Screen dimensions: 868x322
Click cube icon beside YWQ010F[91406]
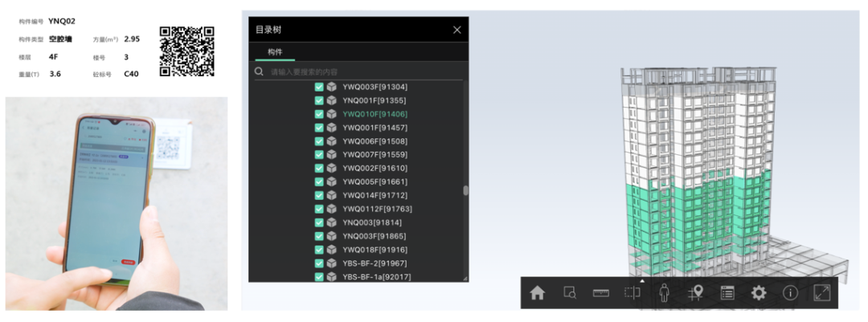[332, 114]
